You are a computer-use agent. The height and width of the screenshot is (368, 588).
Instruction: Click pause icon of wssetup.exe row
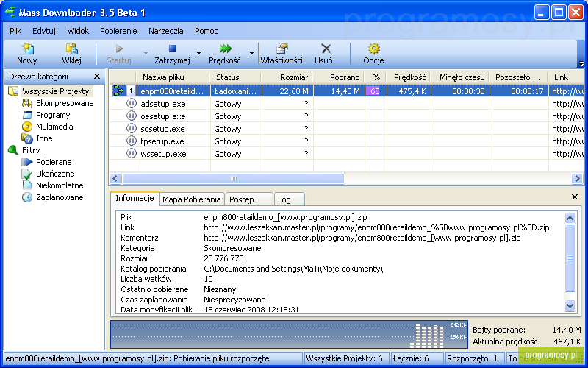click(x=132, y=154)
